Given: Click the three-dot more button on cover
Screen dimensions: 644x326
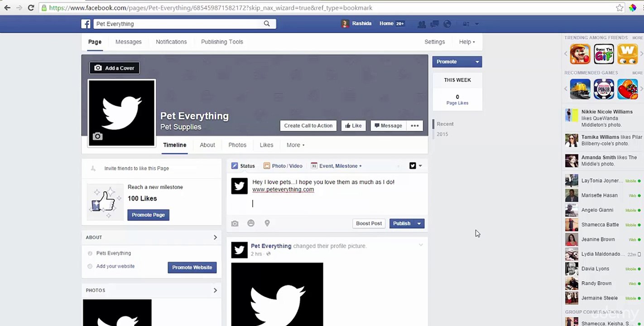Looking at the screenshot, I should [x=415, y=125].
